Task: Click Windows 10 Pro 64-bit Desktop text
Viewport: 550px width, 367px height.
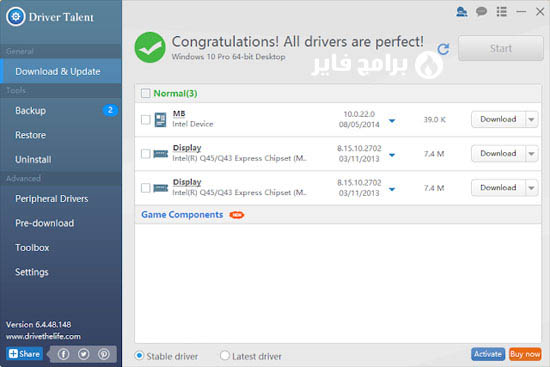Action: [228, 57]
